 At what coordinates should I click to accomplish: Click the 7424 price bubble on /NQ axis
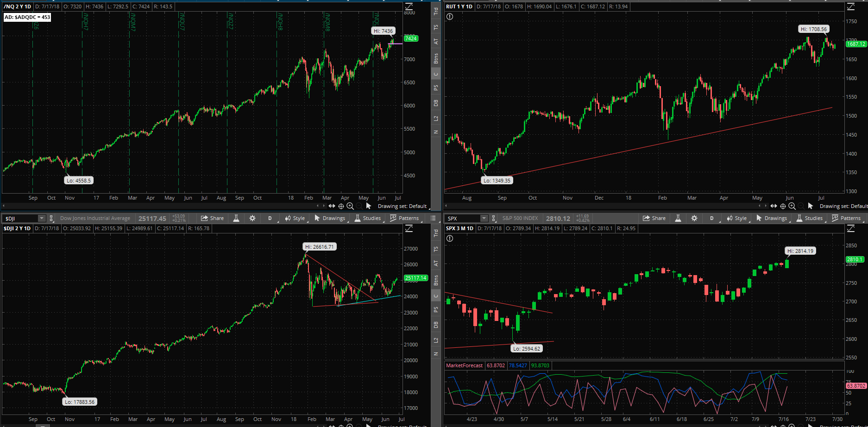coord(411,38)
